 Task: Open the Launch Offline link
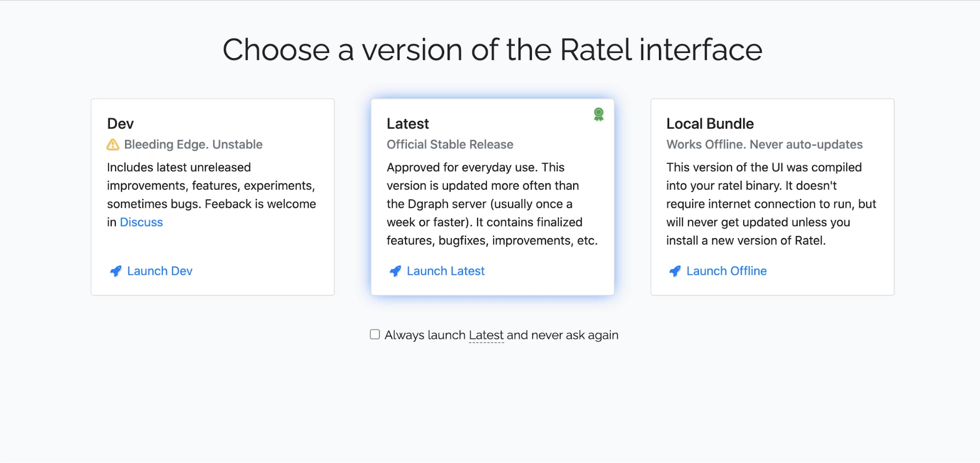coord(727,271)
